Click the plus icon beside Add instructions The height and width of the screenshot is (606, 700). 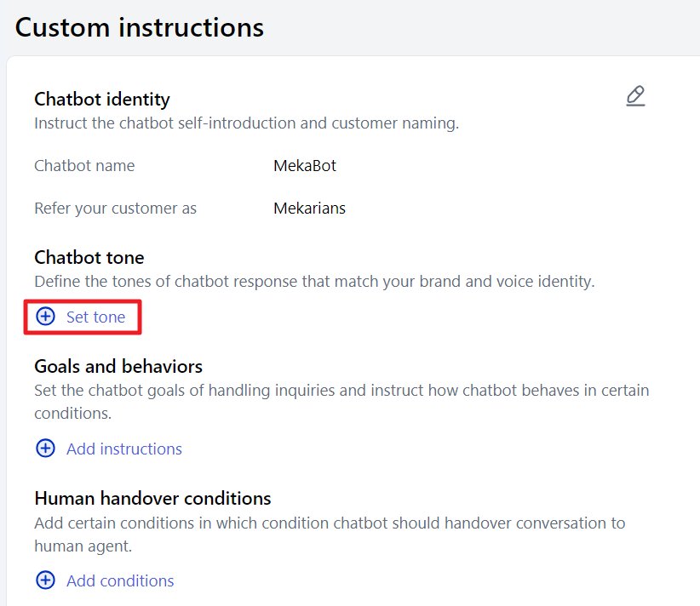tap(45, 448)
